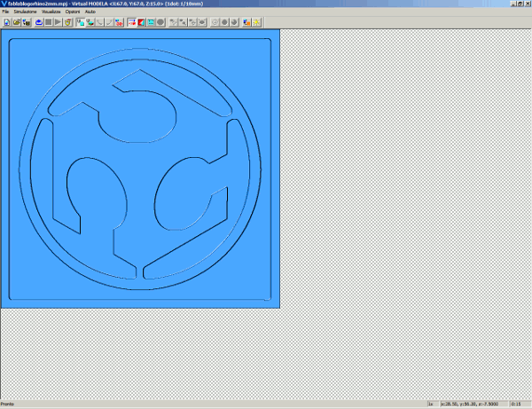Open the Aiuto menu
Screen dimensions: 532x409
coord(90,12)
